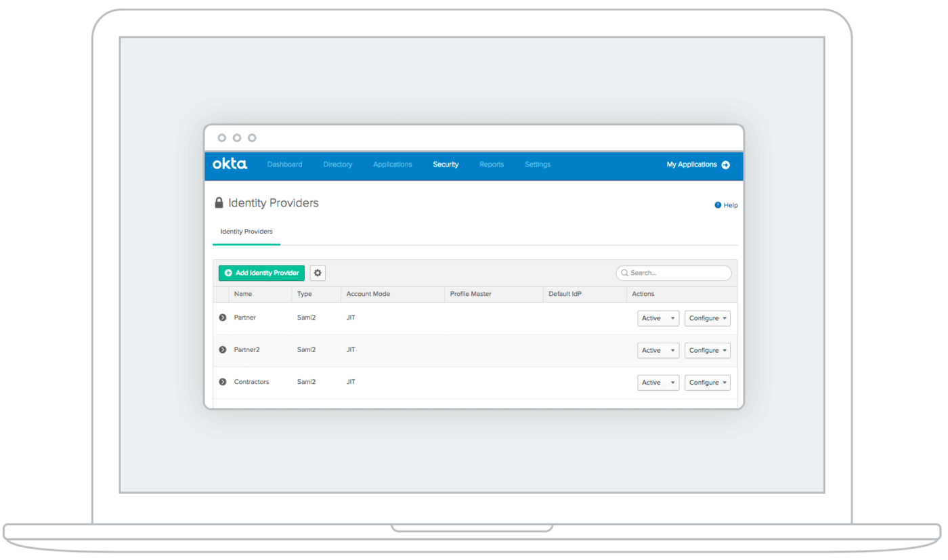Open Active status dropdown for Partner
This screenshot has width=948, height=560.
(658, 318)
